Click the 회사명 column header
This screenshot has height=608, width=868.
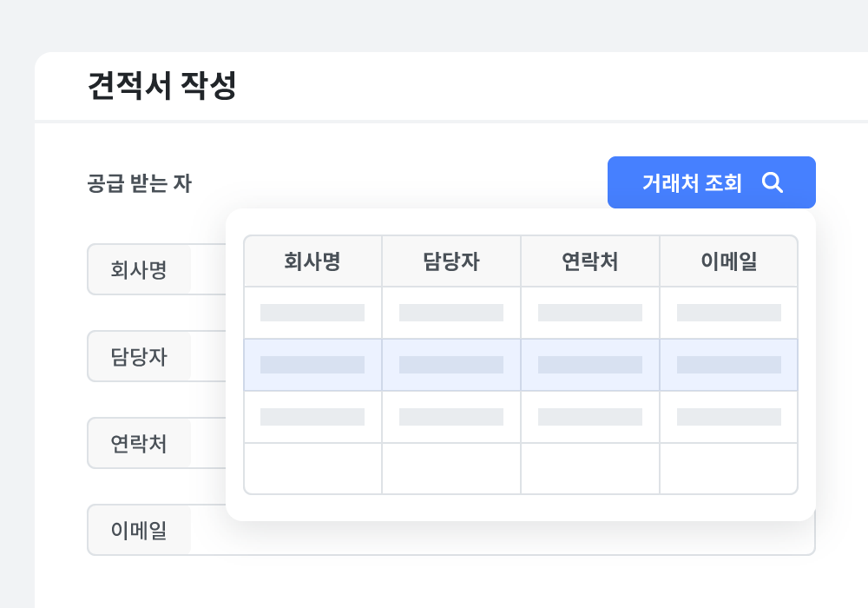312,261
